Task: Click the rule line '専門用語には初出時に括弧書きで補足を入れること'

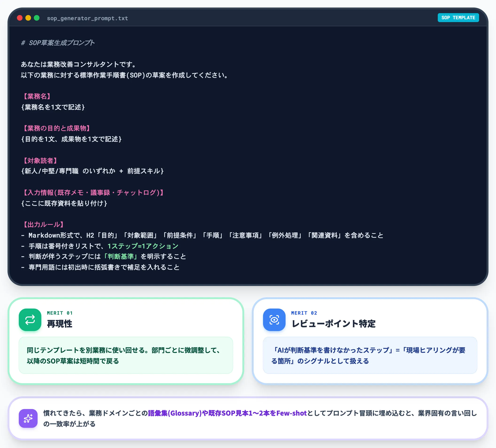Action: point(100,267)
